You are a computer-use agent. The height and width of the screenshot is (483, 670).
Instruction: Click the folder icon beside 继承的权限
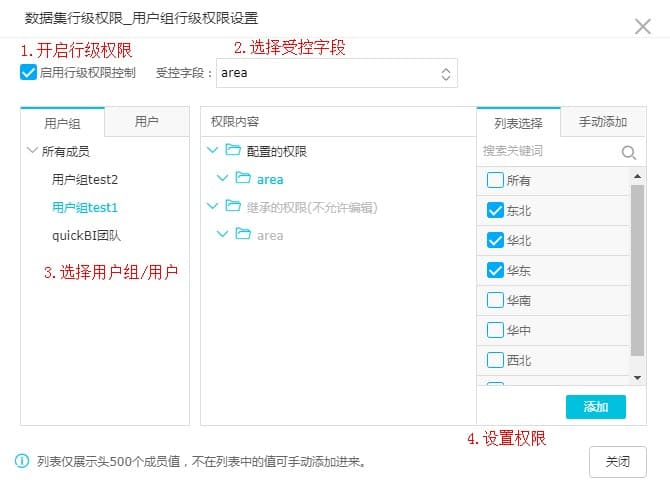(x=233, y=207)
